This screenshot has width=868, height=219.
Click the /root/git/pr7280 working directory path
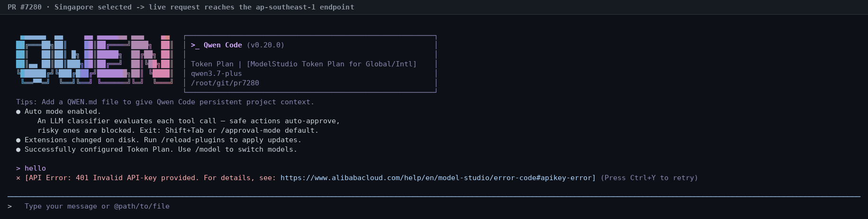(x=225, y=83)
